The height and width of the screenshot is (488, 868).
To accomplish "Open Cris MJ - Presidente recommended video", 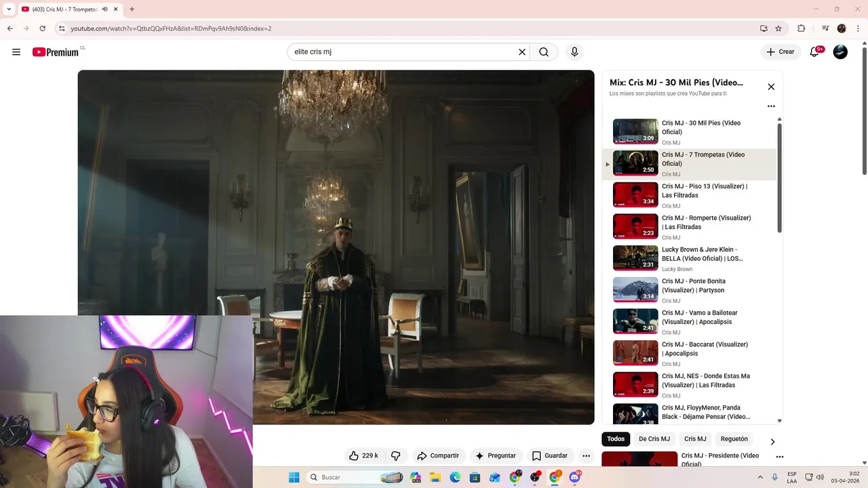I will (x=639, y=460).
